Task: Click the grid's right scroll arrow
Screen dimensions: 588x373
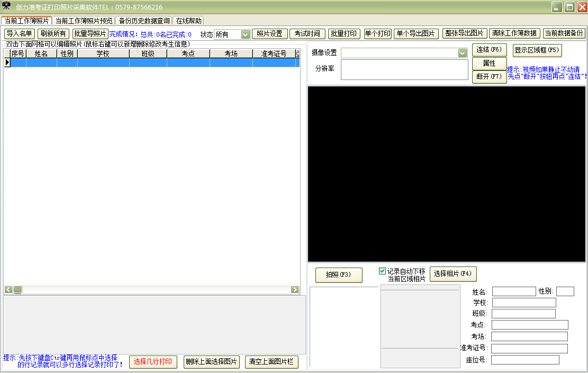Action: [295, 289]
